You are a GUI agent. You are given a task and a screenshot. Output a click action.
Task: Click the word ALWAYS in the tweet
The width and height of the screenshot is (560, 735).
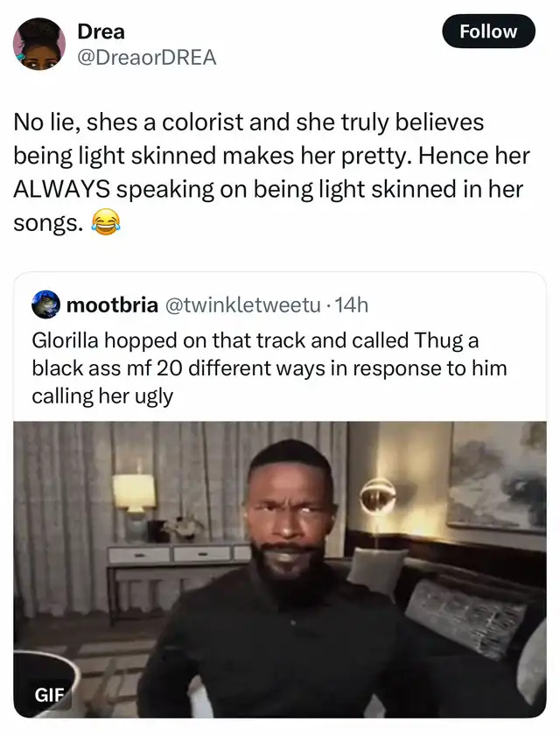[x=61, y=189]
